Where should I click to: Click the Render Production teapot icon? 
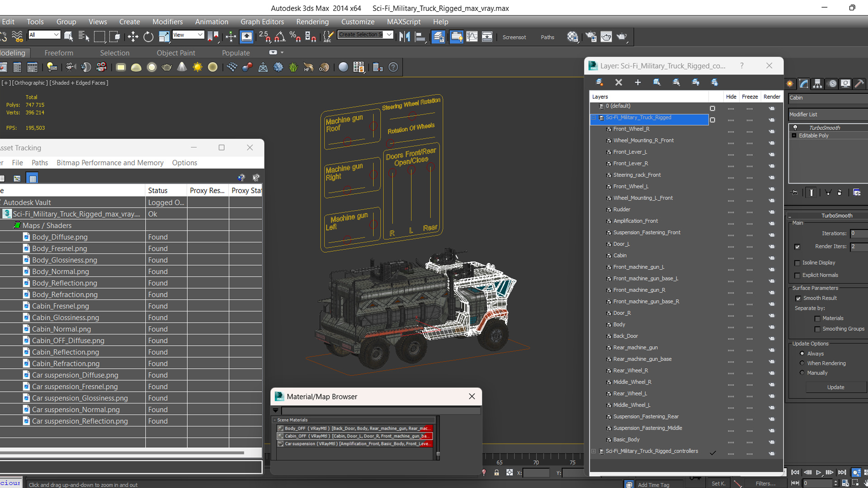tap(622, 37)
